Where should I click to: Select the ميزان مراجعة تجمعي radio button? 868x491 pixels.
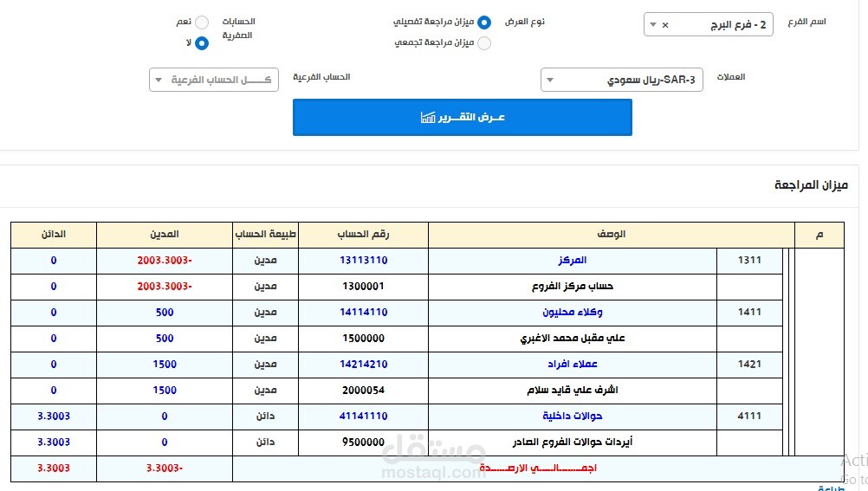[x=484, y=43]
